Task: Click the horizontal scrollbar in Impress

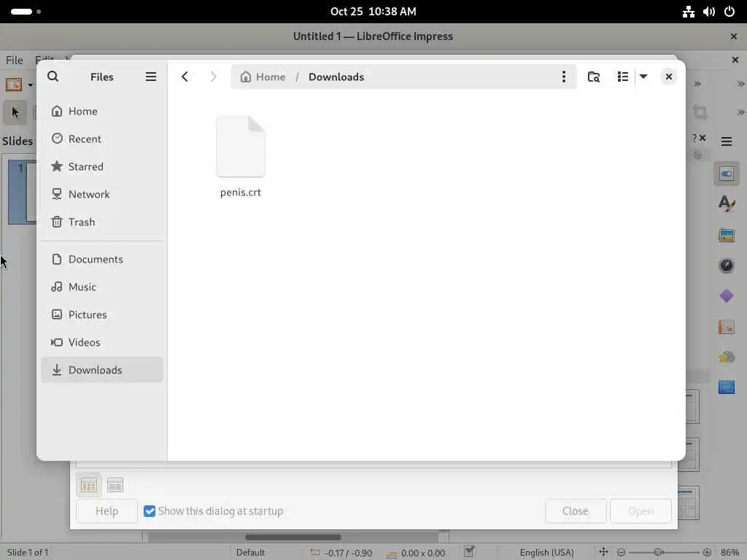Action: point(293,537)
